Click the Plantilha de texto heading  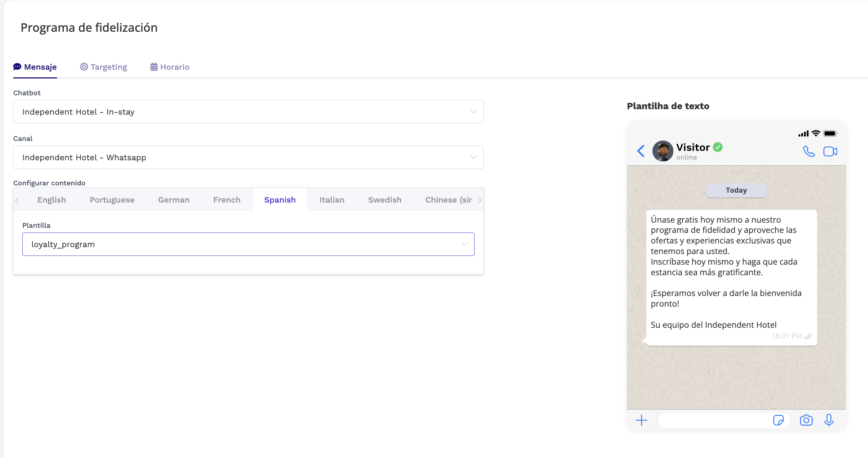(668, 106)
